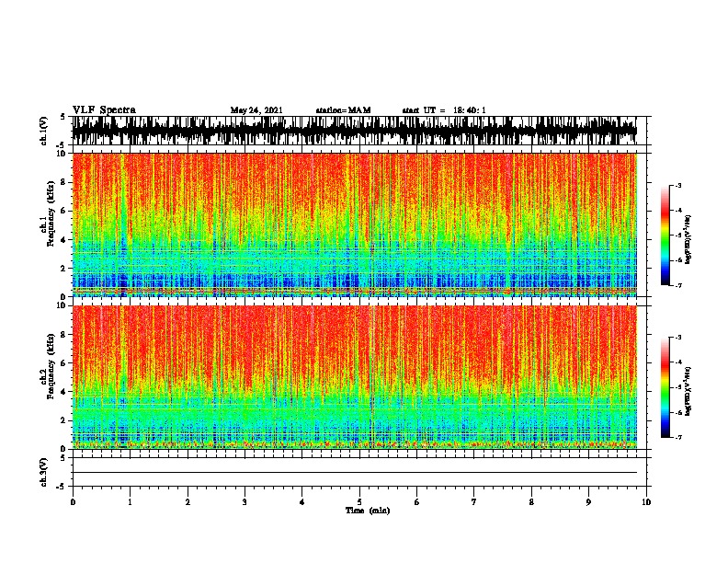Click the "8" minute tick on the time axis

point(531,502)
